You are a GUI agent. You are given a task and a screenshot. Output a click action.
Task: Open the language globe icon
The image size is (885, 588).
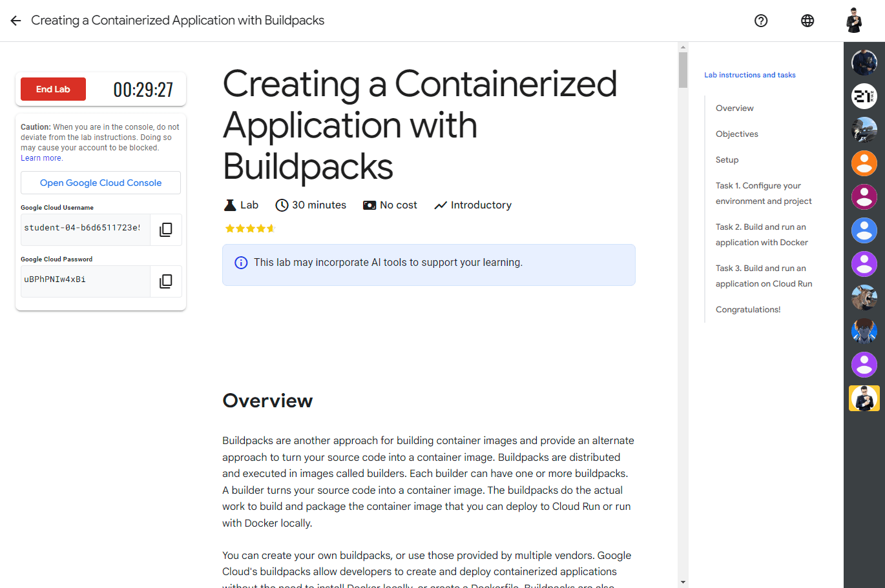coord(807,21)
